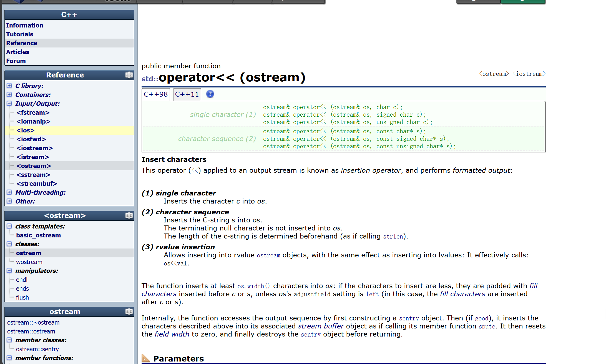The width and height of the screenshot is (606, 364).
Task: Click the <ostream> panel header book icon
Action: point(129,215)
